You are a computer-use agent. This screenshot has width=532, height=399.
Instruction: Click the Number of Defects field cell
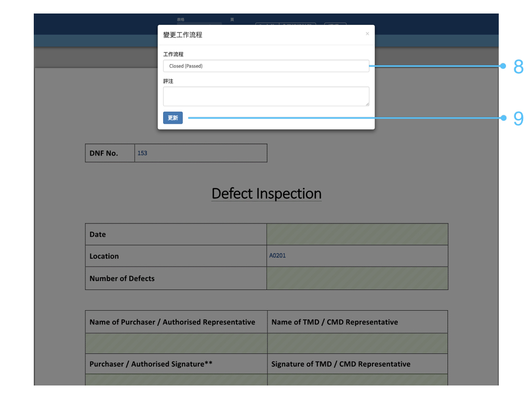[357, 278]
